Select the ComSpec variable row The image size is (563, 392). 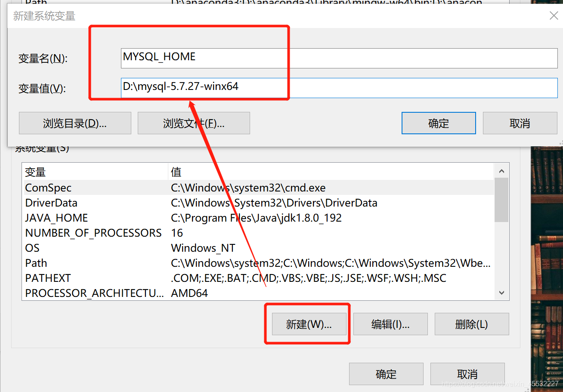(x=258, y=188)
